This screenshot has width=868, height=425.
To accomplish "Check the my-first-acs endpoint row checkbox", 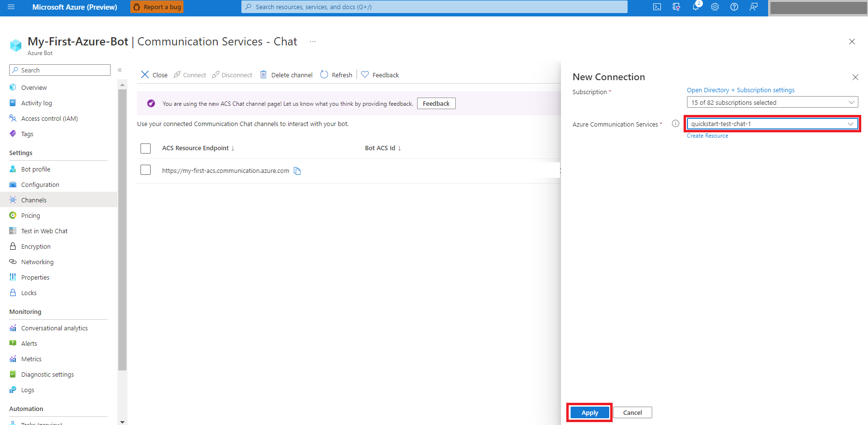I will tap(145, 170).
